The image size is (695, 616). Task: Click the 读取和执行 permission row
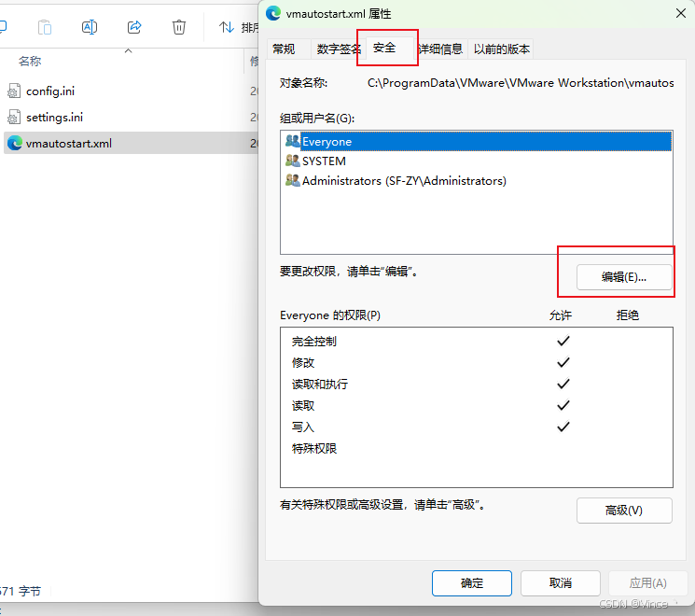pyautogui.click(x=477, y=384)
